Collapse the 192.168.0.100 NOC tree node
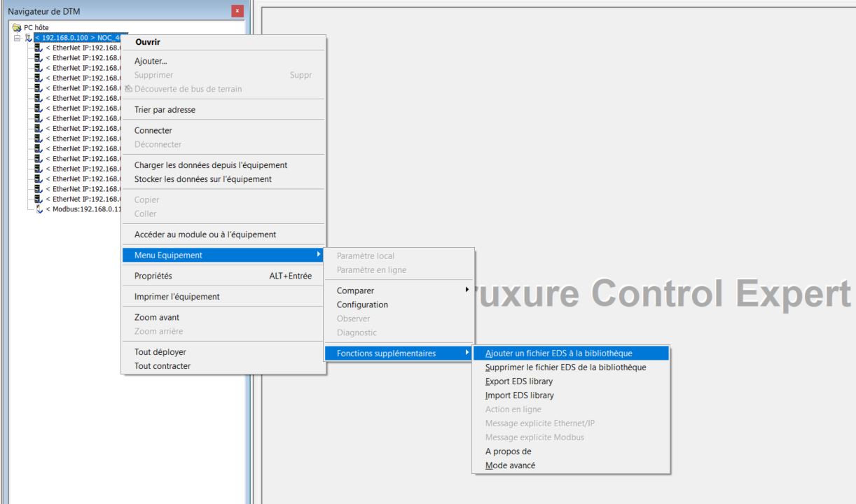Image resolution: width=856 pixels, height=504 pixels. coord(17,38)
